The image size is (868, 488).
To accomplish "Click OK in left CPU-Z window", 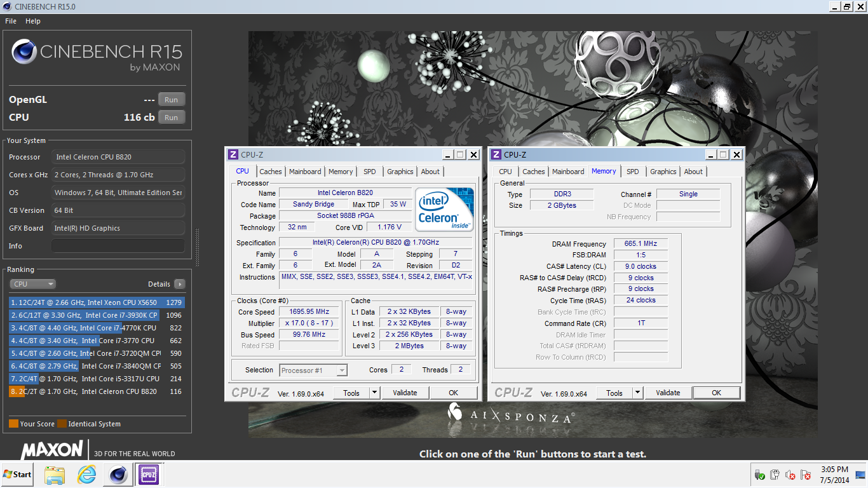I will (x=454, y=393).
